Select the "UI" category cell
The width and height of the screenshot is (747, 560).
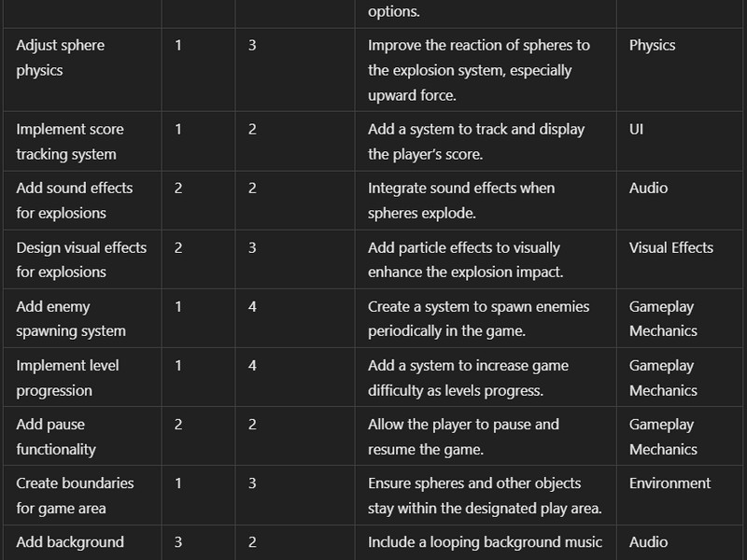pos(636,130)
